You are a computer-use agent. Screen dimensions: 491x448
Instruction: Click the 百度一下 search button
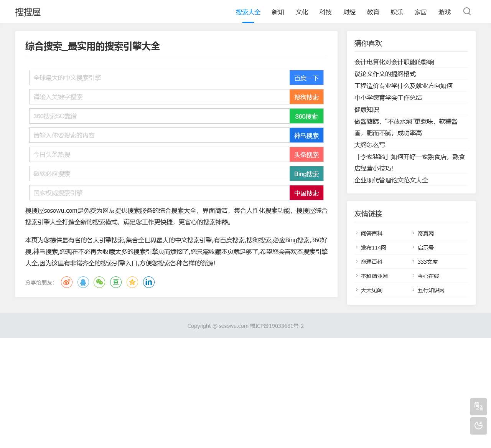(x=306, y=78)
